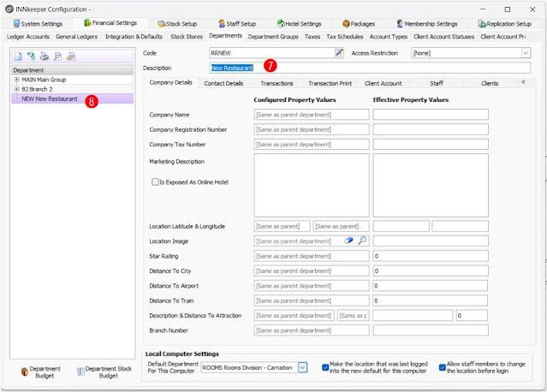Click the new department page icon

point(18,56)
